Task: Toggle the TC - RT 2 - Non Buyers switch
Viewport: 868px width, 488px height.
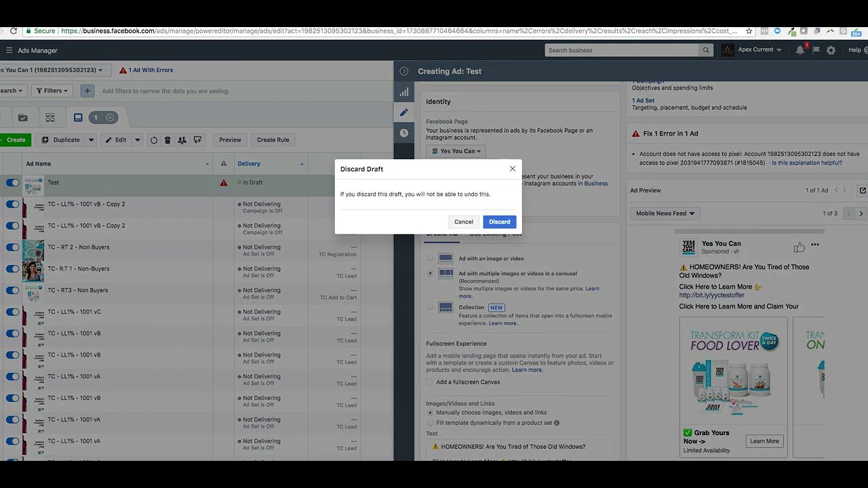Action: [13, 247]
